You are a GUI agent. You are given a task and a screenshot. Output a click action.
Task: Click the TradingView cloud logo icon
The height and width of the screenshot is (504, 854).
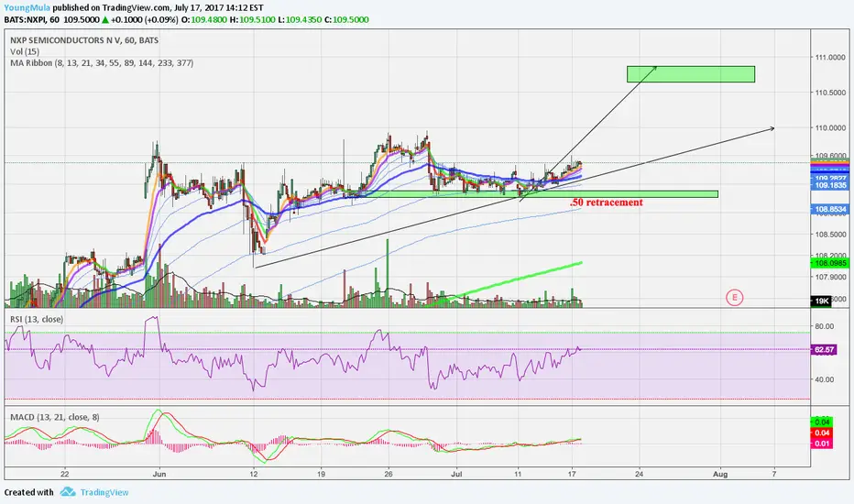(68, 492)
